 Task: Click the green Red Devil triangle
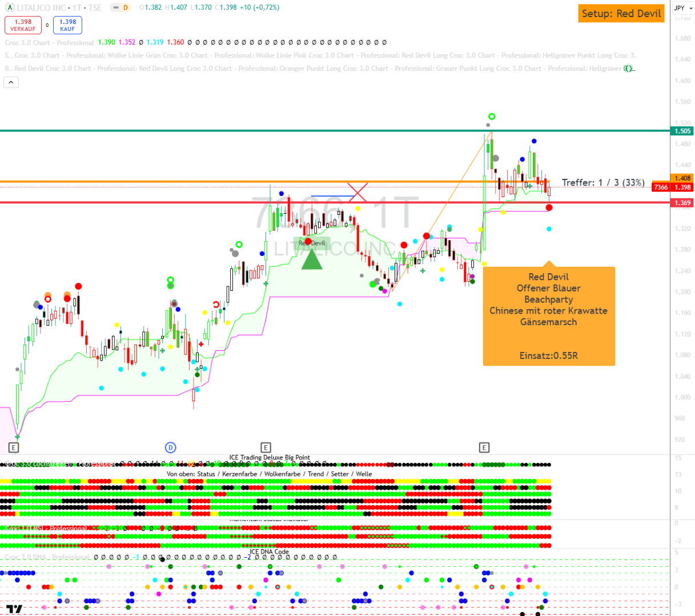coord(312,259)
